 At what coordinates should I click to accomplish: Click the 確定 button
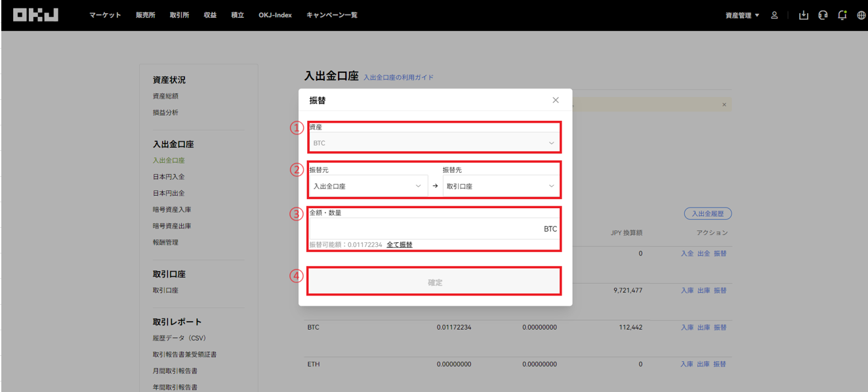[434, 282]
